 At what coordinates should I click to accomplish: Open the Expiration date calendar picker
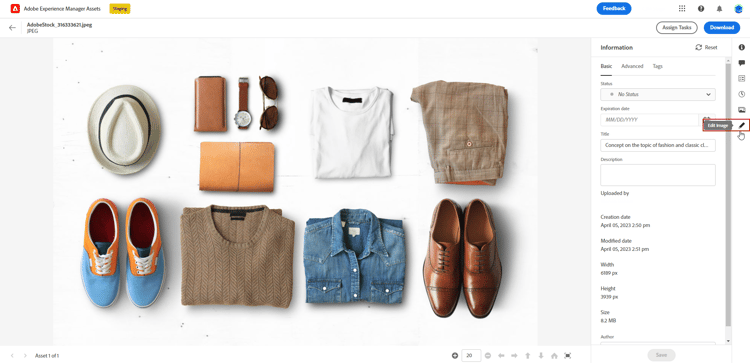tap(706, 118)
